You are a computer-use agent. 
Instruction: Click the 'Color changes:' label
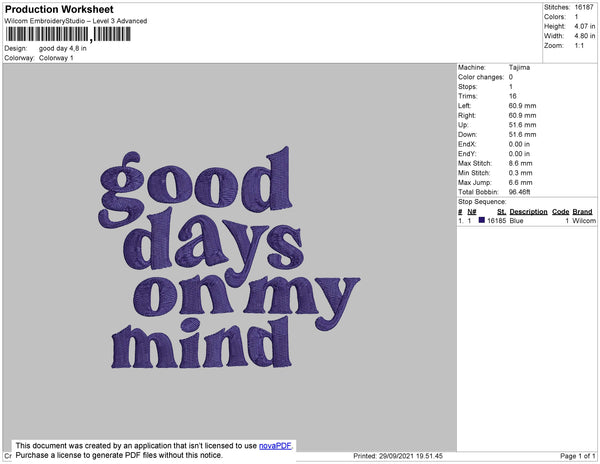(x=481, y=77)
